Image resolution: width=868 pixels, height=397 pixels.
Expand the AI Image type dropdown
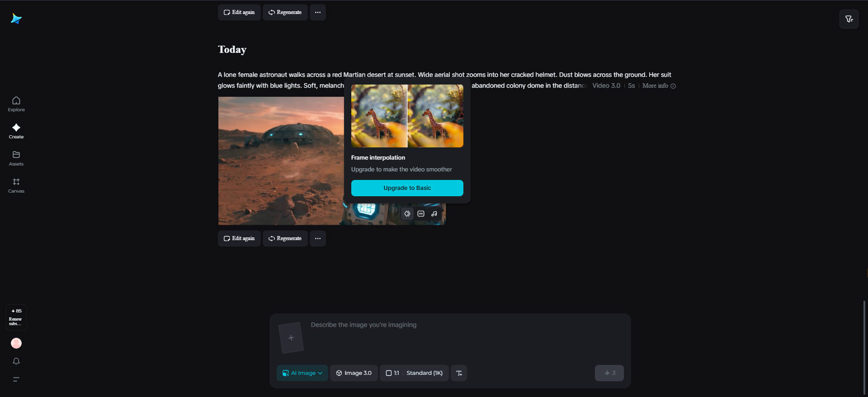click(x=302, y=373)
